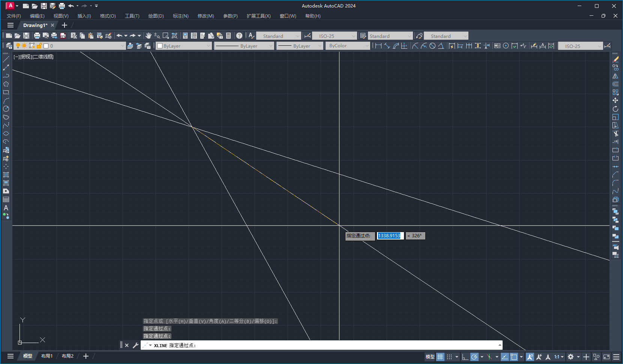The image size is (623, 364).
Task: Open the annotation scale 1:1 dropdown
Action: [x=559, y=357]
